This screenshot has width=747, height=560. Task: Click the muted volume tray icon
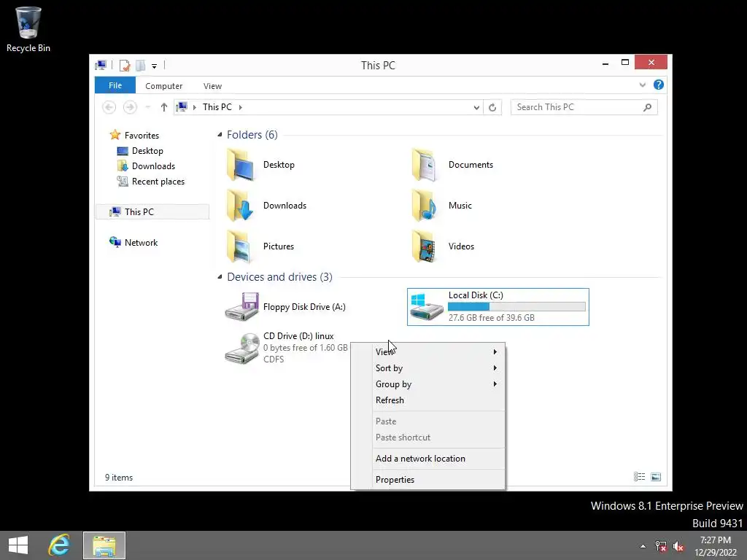click(x=678, y=546)
